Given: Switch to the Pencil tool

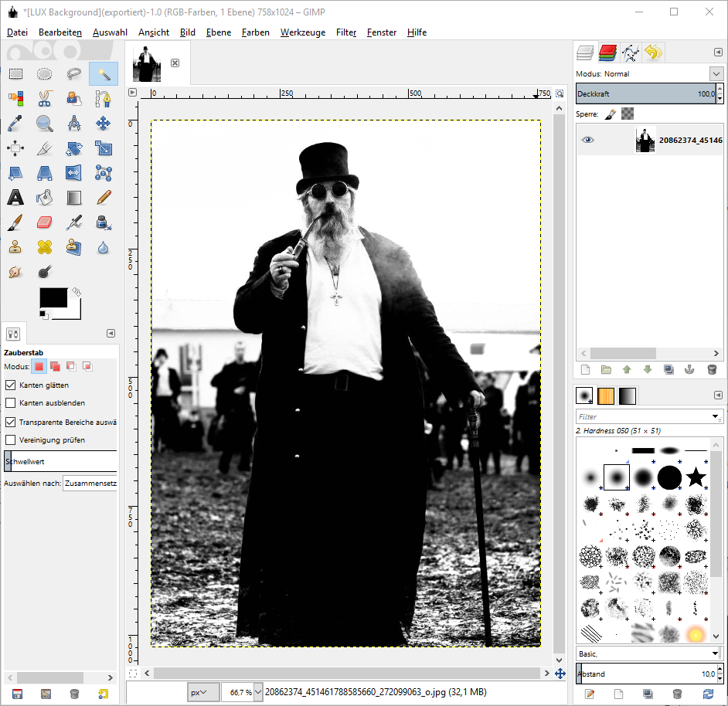Looking at the screenshot, I should (104, 197).
